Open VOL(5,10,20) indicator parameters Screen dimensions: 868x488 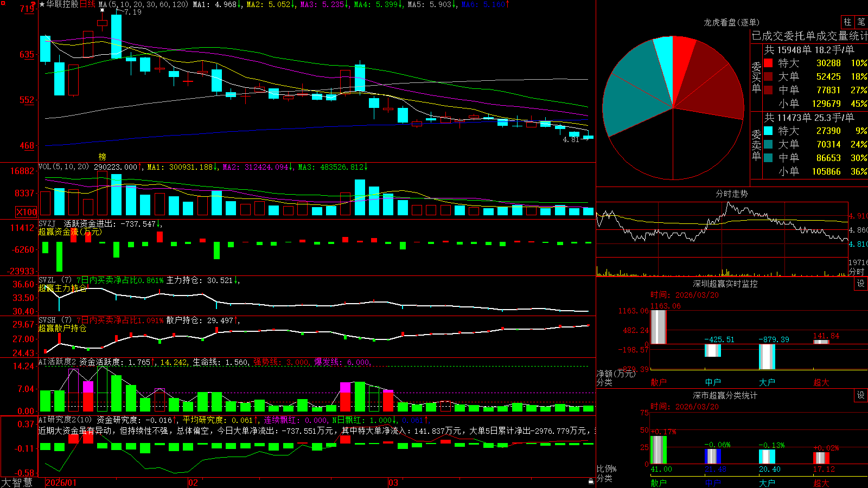point(63,167)
